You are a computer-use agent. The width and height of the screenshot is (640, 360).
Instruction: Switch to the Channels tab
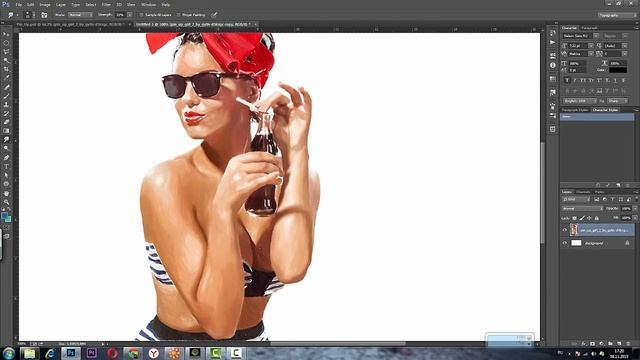point(583,192)
